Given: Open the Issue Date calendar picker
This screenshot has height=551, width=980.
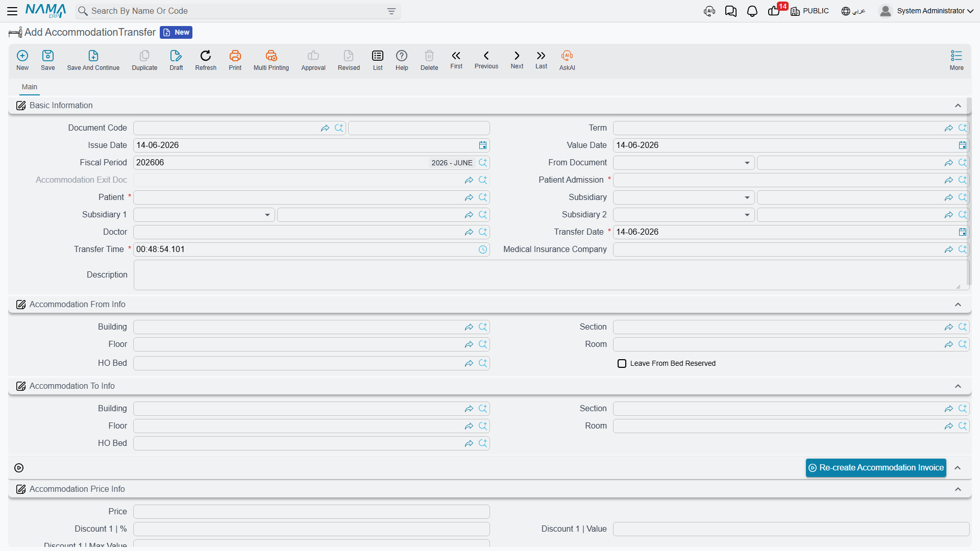Looking at the screenshot, I should point(483,145).
